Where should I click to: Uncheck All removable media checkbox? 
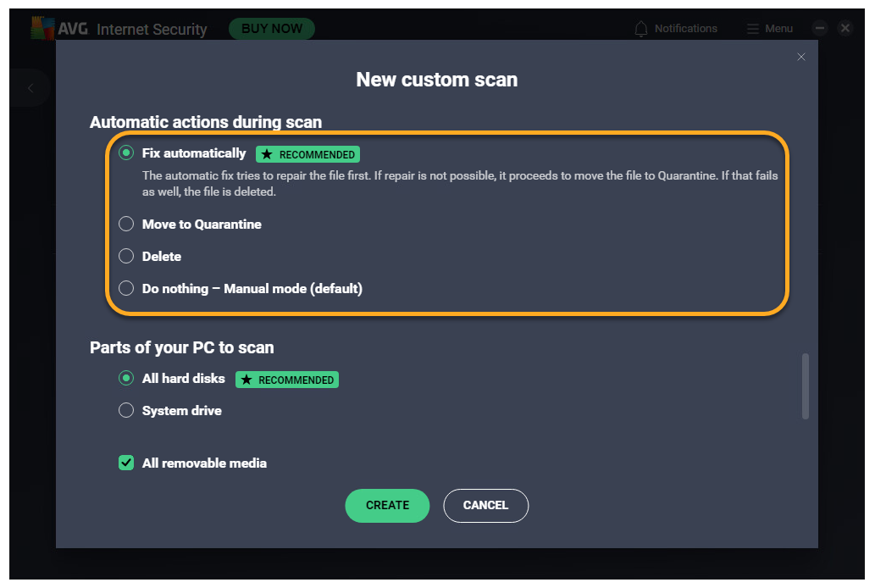(126, 463)
